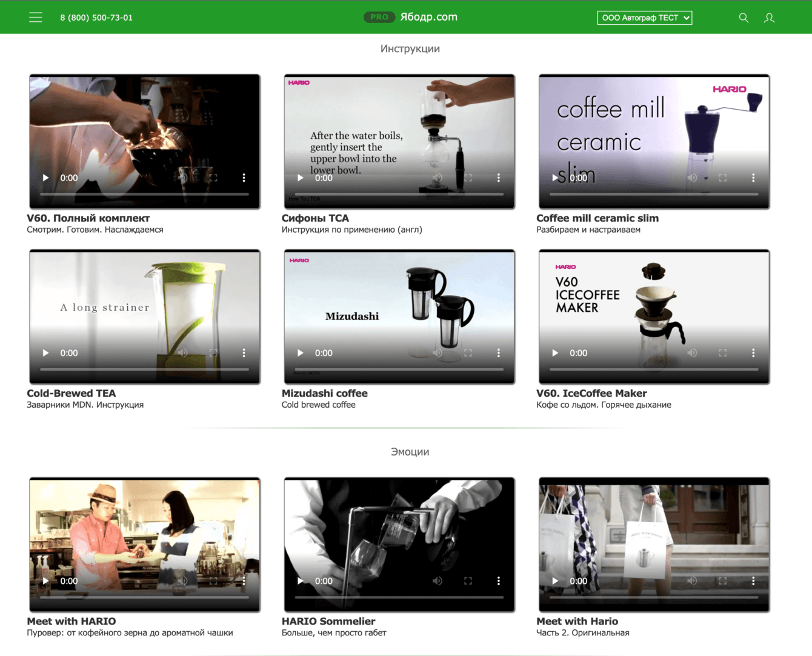Viewport: 812px width, 656px height.
Task: Play the Сифоны TCA video
Action: 300,178
